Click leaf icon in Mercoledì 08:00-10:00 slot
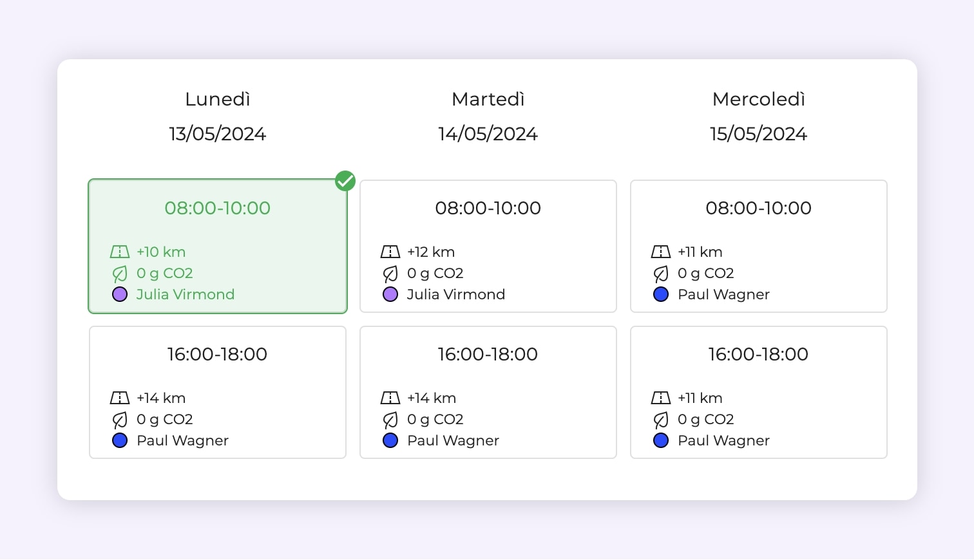Viewport: 974px width, 560px height. click(x=661, y=274)
